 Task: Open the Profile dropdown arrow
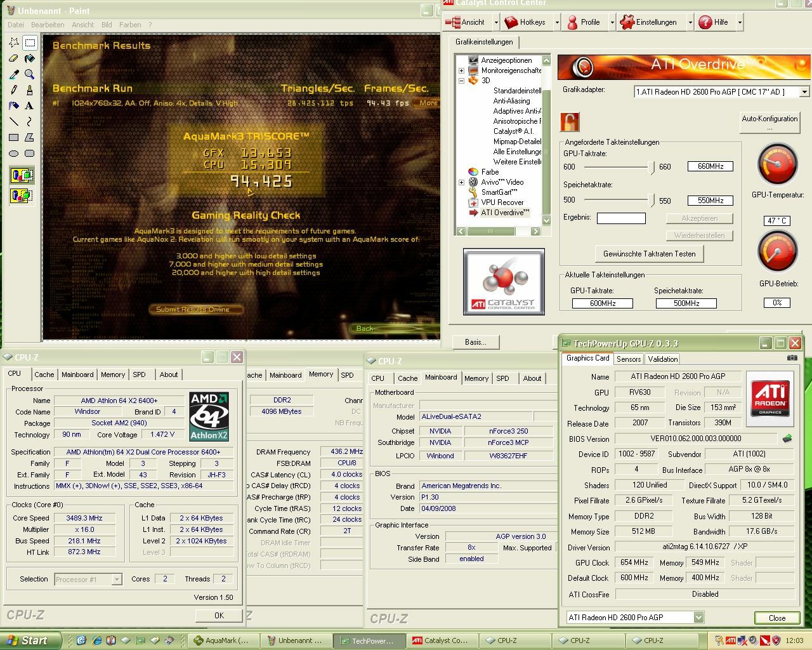coord(612,22)
